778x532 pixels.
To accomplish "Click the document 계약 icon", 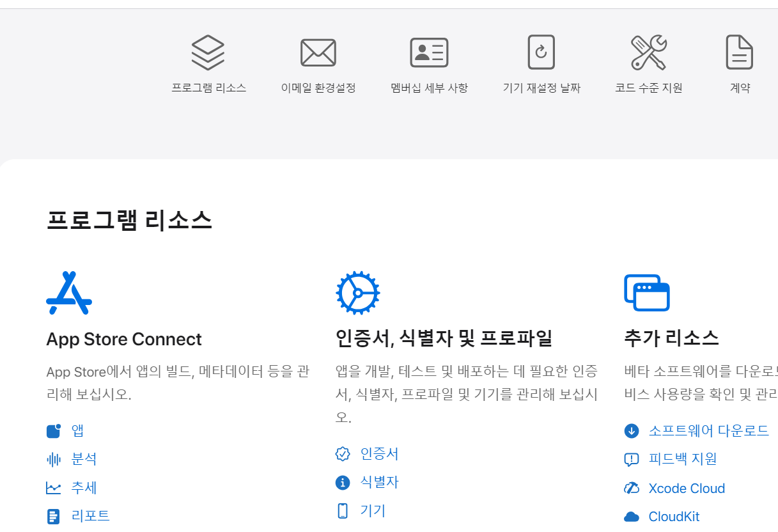I will click(x=740, y=52).
